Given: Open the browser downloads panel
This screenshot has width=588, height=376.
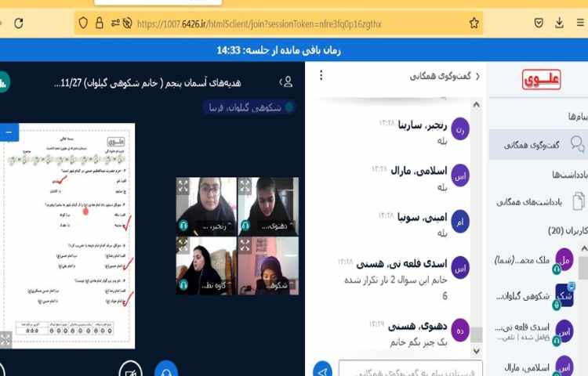Looking at the screenshot, I should [x=559, y=23].
